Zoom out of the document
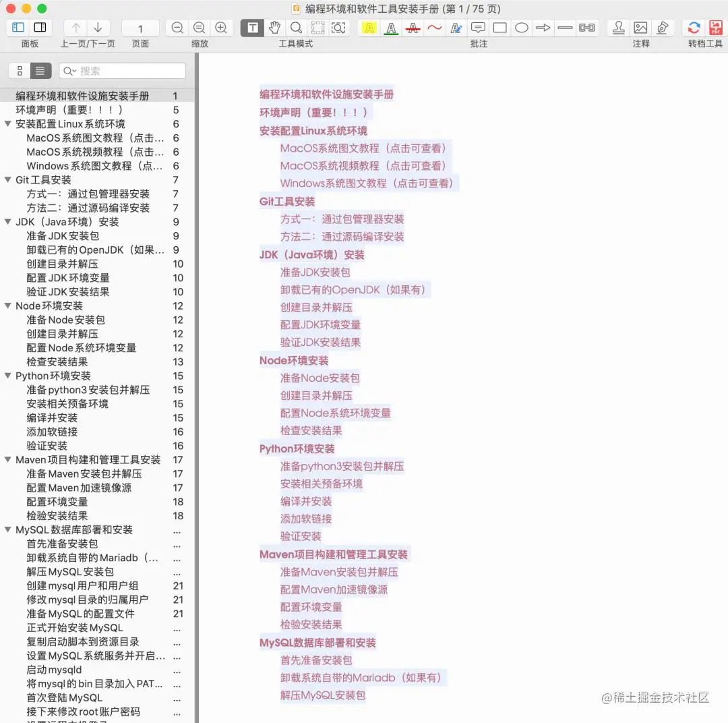Viewport: 728px width, 723px height. (177, 28)
